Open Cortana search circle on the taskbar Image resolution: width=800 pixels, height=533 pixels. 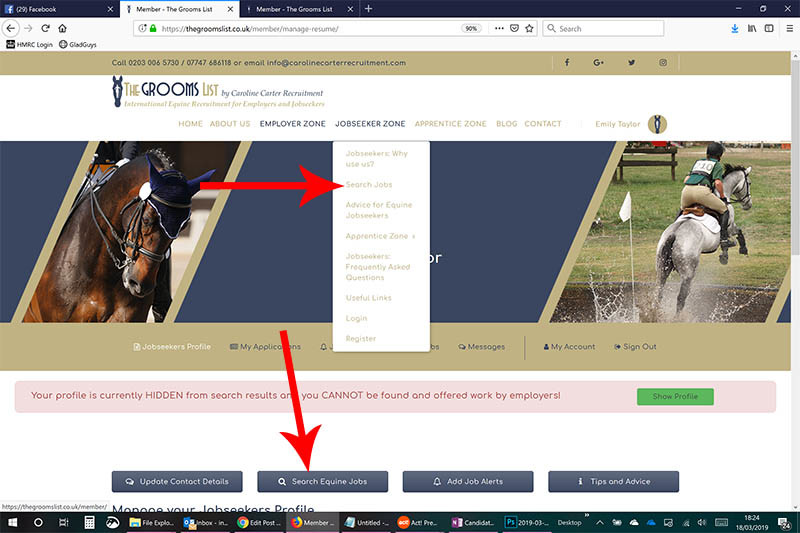click(x=38, y=522)
